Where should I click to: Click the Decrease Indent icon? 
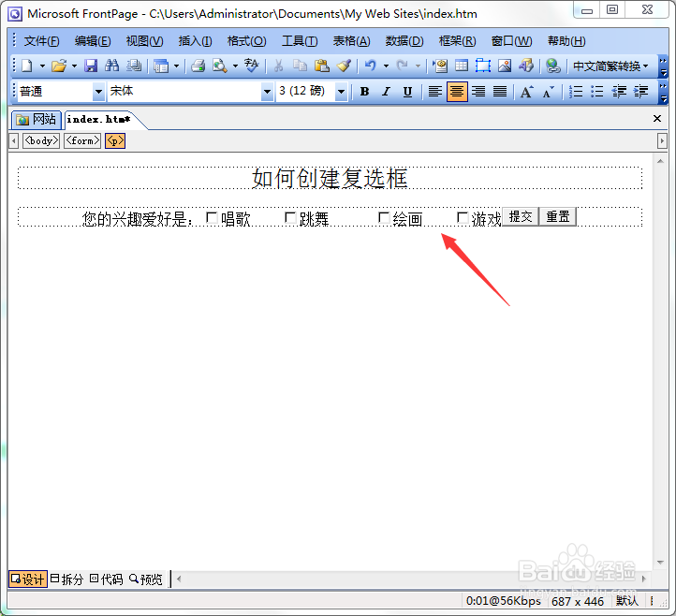point(619,92)
